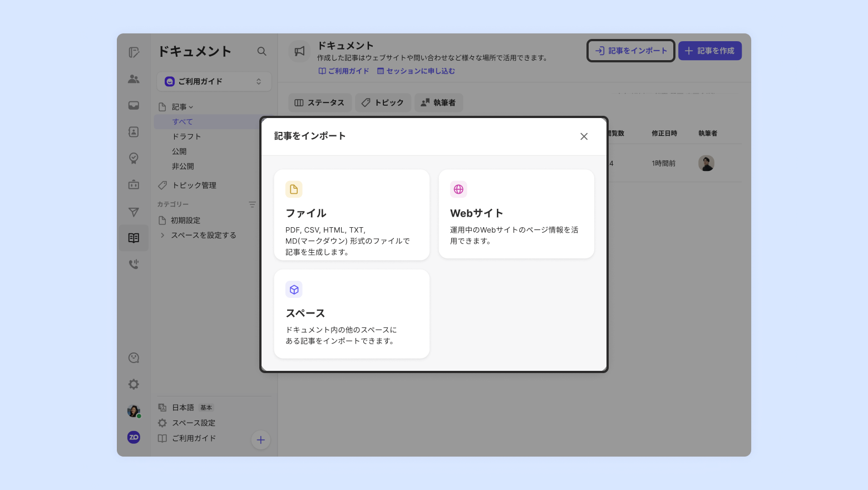Click the 1時間前 cell
868x490 pixels.
[664, 164]
